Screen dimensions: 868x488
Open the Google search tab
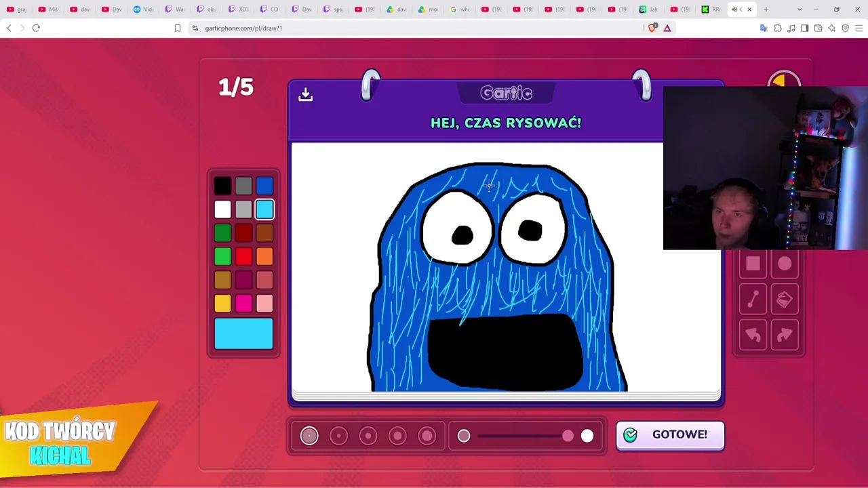[460, 9]
